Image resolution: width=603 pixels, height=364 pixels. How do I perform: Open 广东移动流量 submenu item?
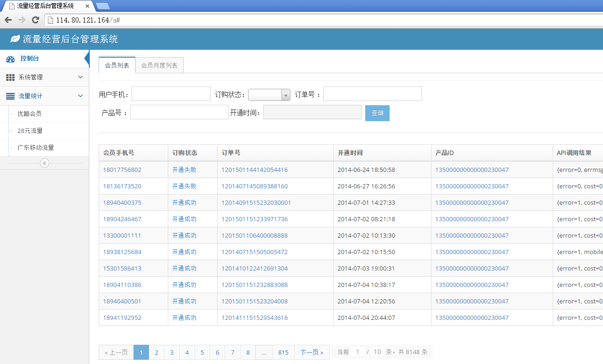[x=36, y=147]
